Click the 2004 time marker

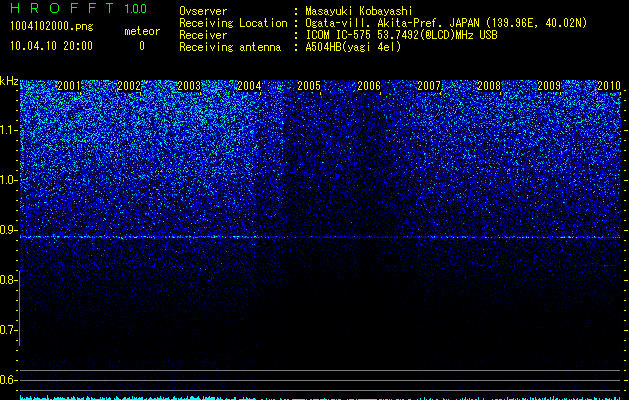(249, 86)
